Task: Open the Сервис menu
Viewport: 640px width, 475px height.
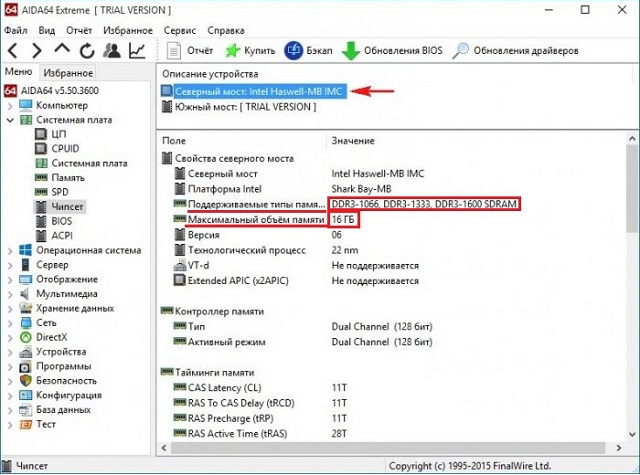Action: coord(180,31)
